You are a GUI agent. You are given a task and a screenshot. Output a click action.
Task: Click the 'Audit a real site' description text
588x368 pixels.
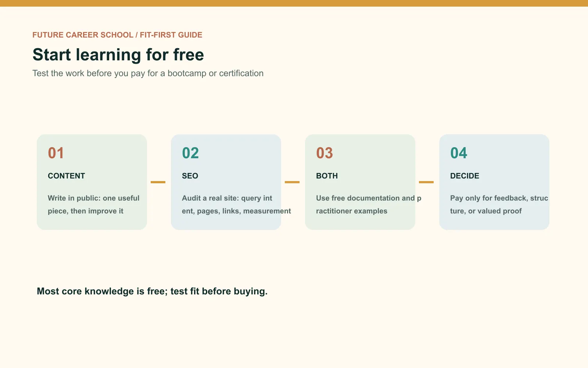(236, 205)
